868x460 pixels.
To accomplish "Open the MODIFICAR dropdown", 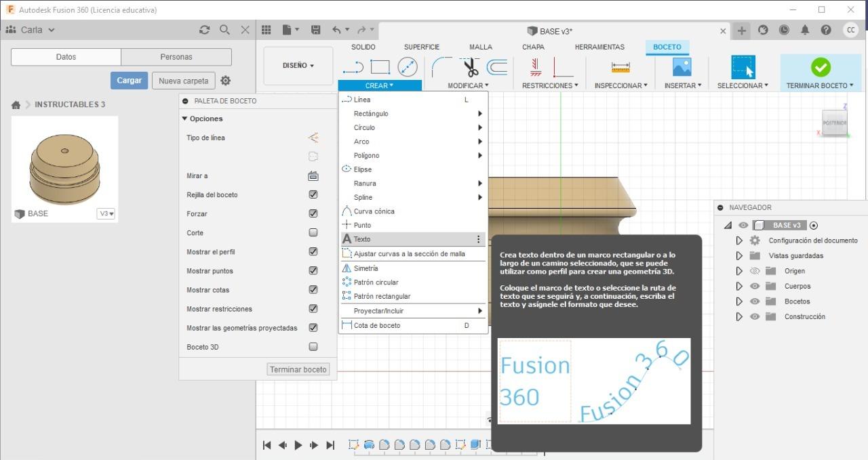I will click(468, 85).
